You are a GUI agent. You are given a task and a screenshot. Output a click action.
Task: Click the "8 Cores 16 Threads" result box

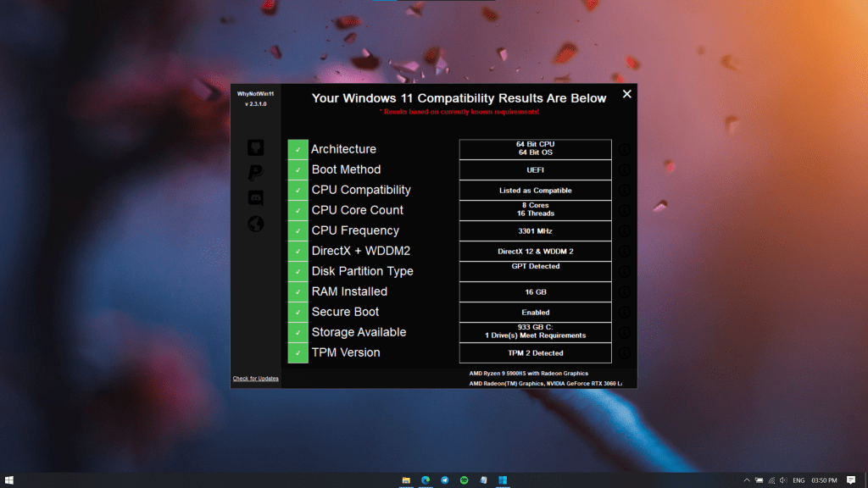point(536,210)
